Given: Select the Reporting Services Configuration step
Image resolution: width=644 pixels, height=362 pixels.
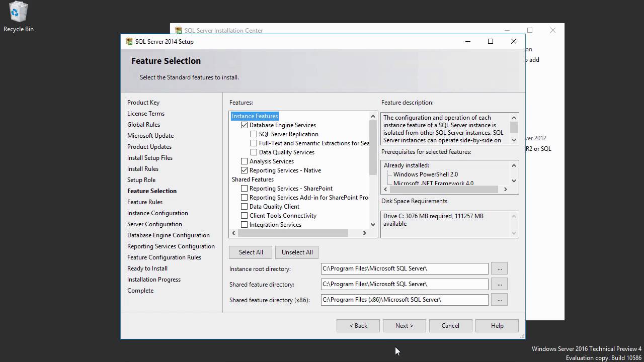Looking at the screenshot, I should click(171, 246).
